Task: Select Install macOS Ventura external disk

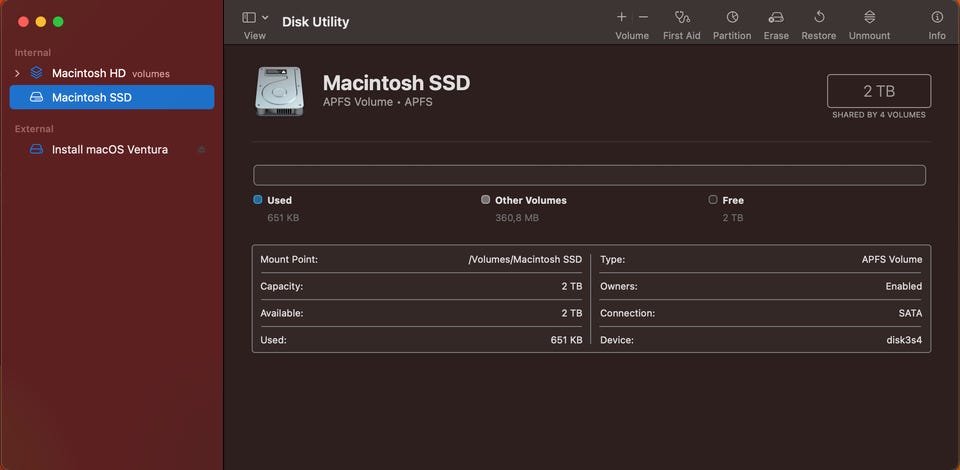Action: tap(109, 150)
